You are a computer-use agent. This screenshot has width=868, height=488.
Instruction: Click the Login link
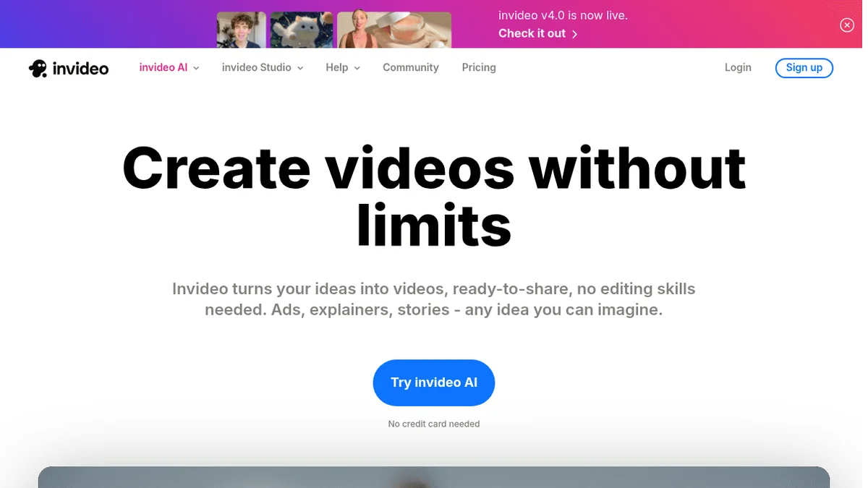[x=738, y=67]
